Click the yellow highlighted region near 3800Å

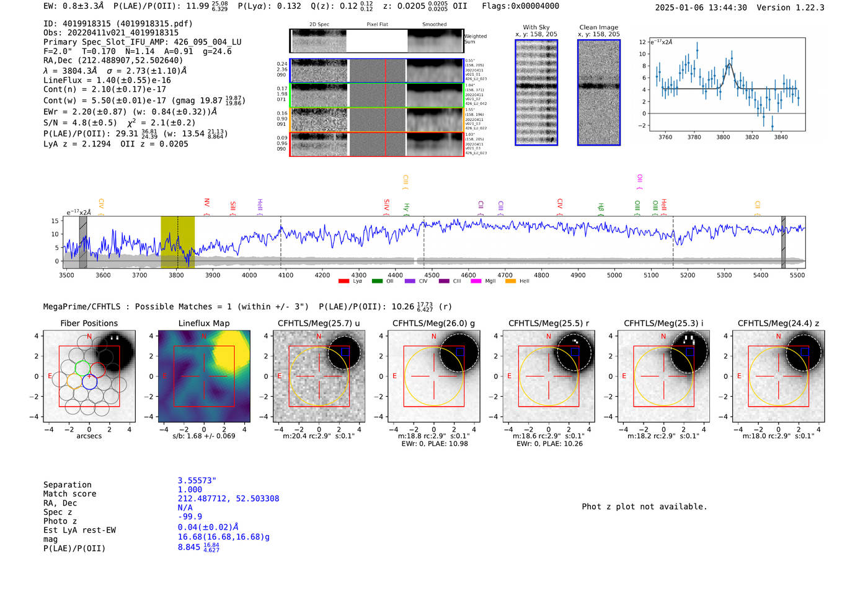coord(177,242)
